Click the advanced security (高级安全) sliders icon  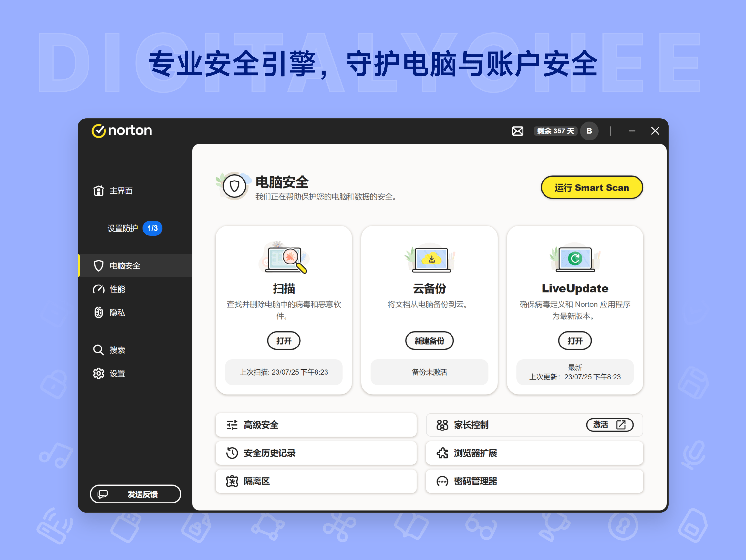tap(232, 425)
